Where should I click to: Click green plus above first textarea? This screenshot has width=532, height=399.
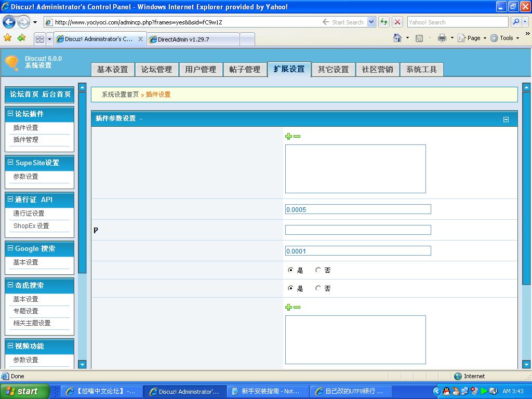[288, 137]
